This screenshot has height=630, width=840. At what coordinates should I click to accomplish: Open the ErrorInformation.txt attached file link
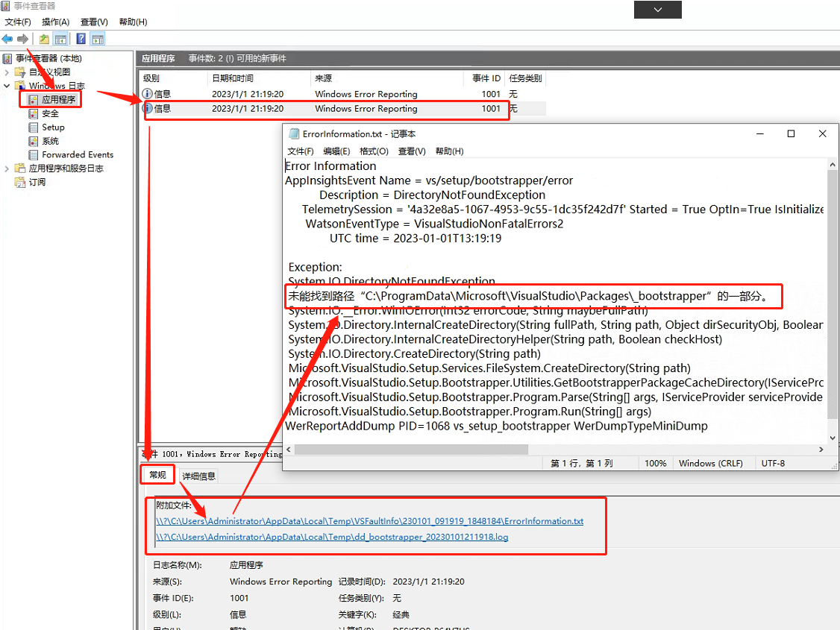(369, 521)
